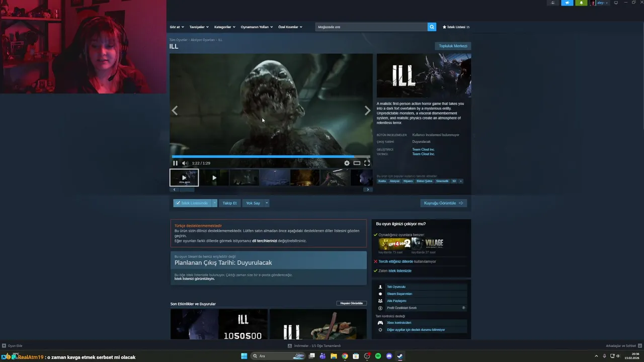
Task: Open Yok Say options dropdown arrow
Action: (x=267, y=203)
